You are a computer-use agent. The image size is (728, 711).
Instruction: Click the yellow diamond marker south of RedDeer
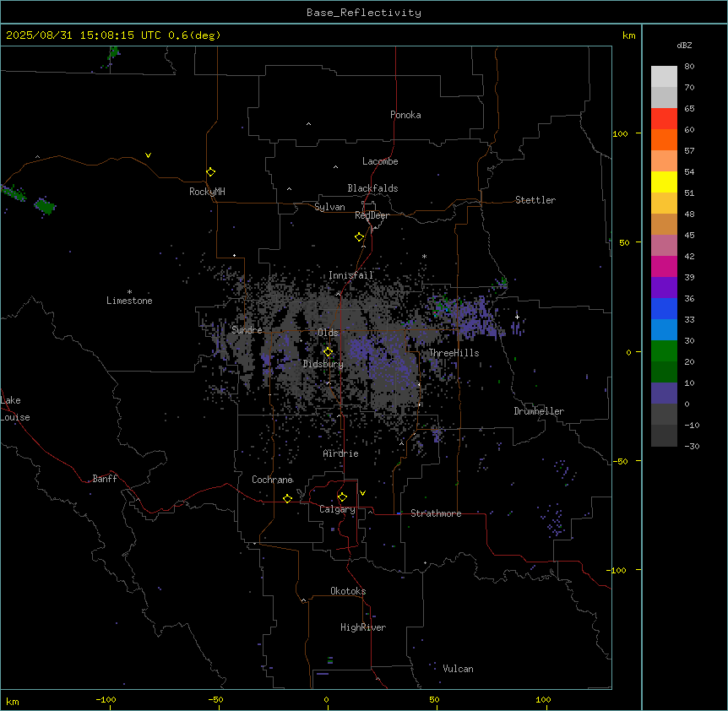click(x=360, y=236)
